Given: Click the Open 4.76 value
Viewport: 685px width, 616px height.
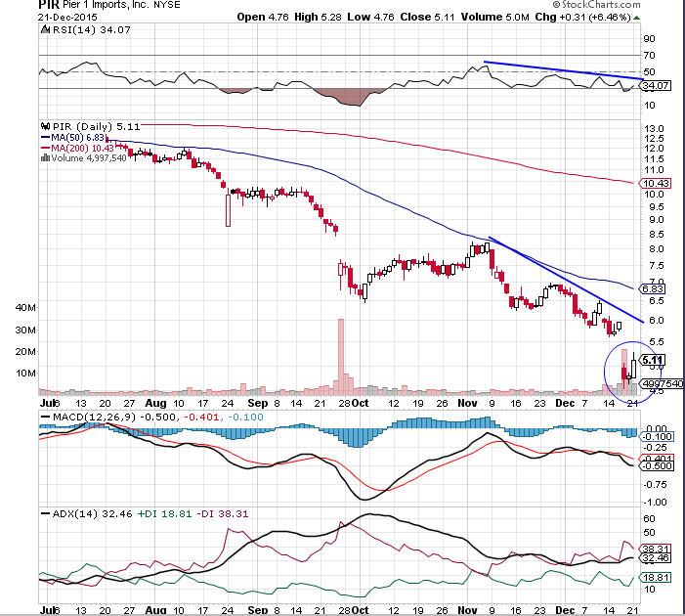Looking at the screenshot, I should click(x=263, y=17).
